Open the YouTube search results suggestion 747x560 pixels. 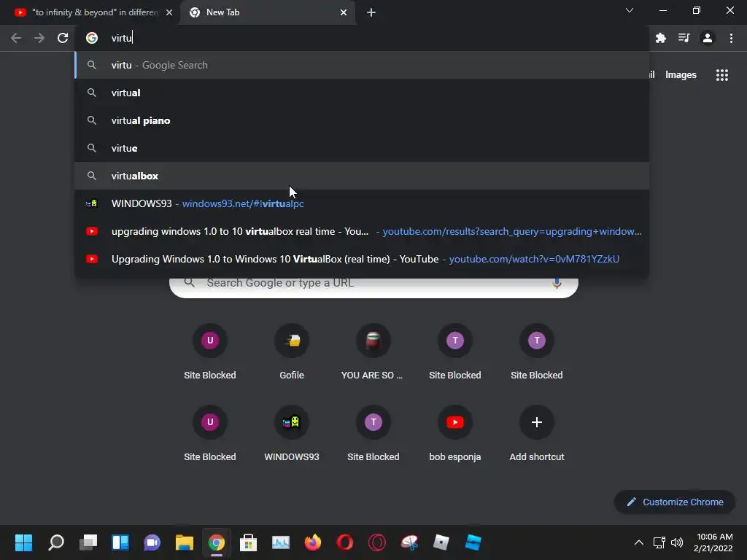coord(362,231)
